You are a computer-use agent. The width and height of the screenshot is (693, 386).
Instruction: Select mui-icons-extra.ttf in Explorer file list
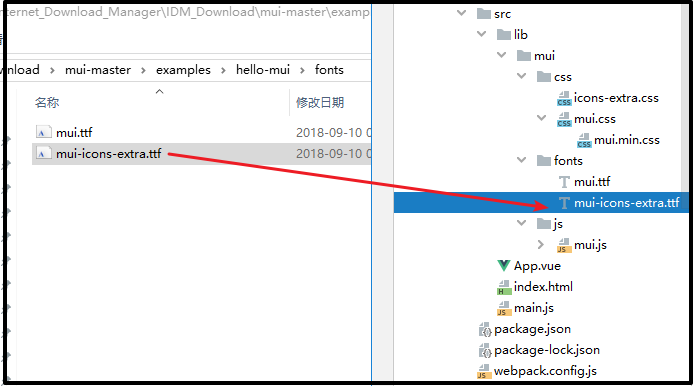[x=108, y=153]
